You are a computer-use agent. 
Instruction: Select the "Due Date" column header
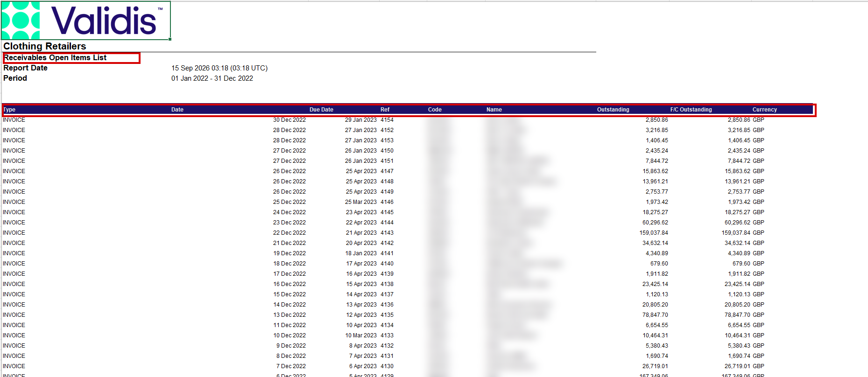(x=321, y=110)
